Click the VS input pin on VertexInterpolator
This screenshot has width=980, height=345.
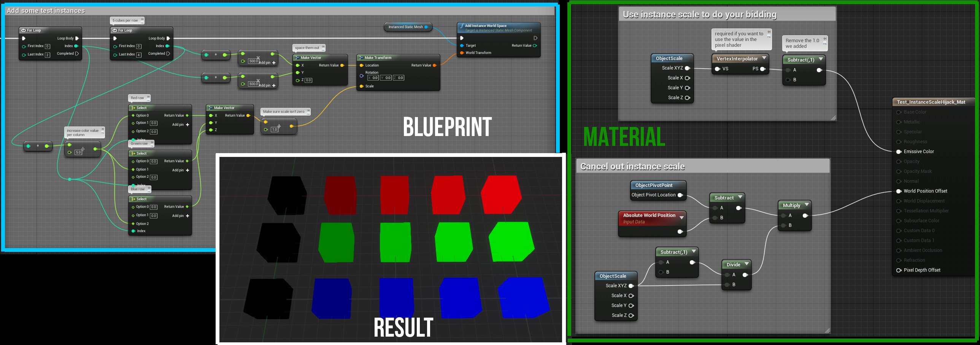[x=718, y=69]
